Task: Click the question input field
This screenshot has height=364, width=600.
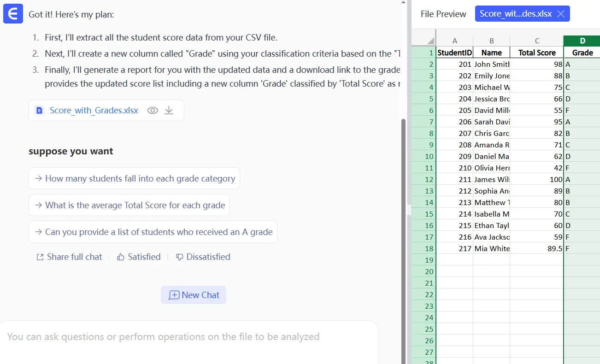Action: [189, 337]
